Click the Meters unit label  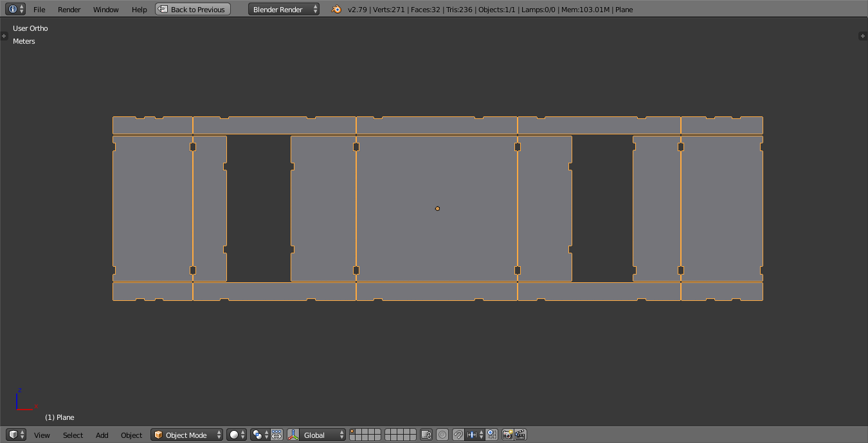tap(24, 41)
